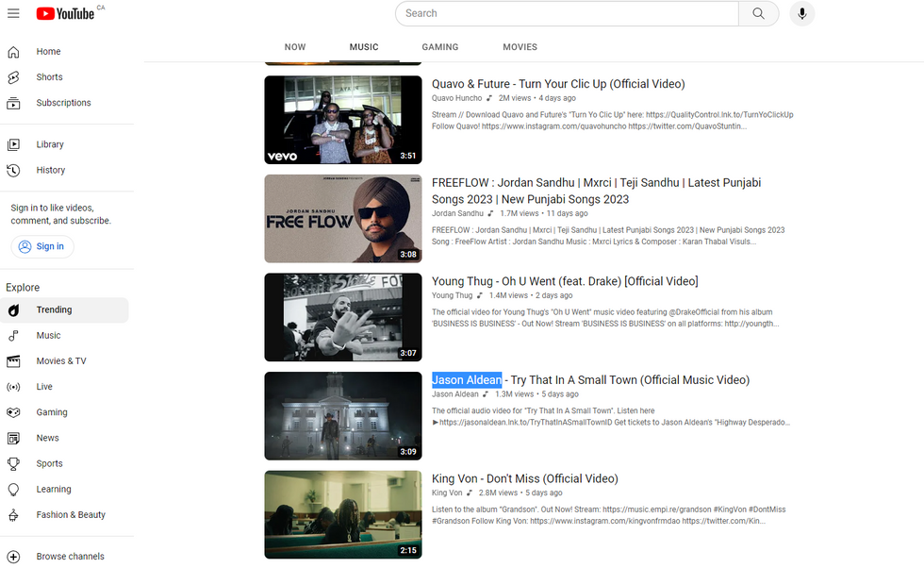This screenshot has height=568, width=924.
Task: Open Jason Aldean courthouse video thumbnail
Action: (x=343, y=416)
